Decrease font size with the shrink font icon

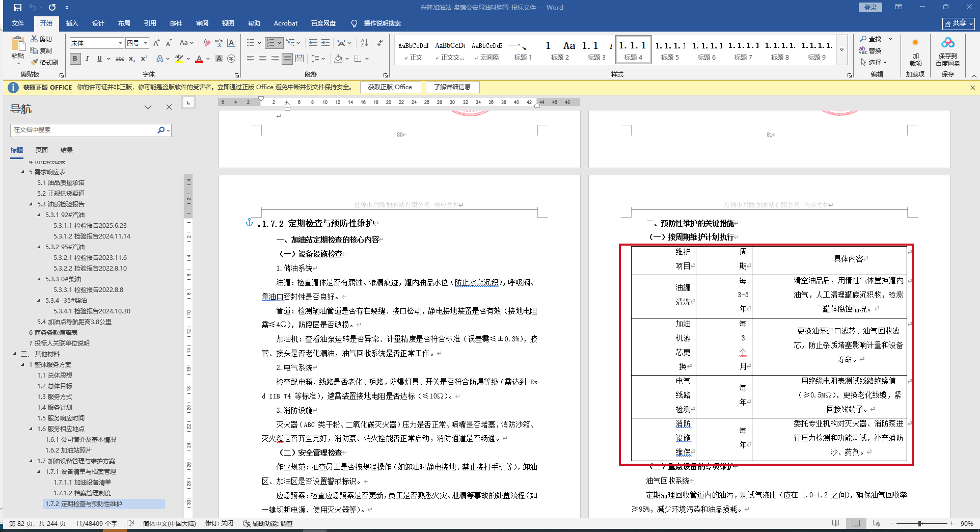(x=169, y=43)
